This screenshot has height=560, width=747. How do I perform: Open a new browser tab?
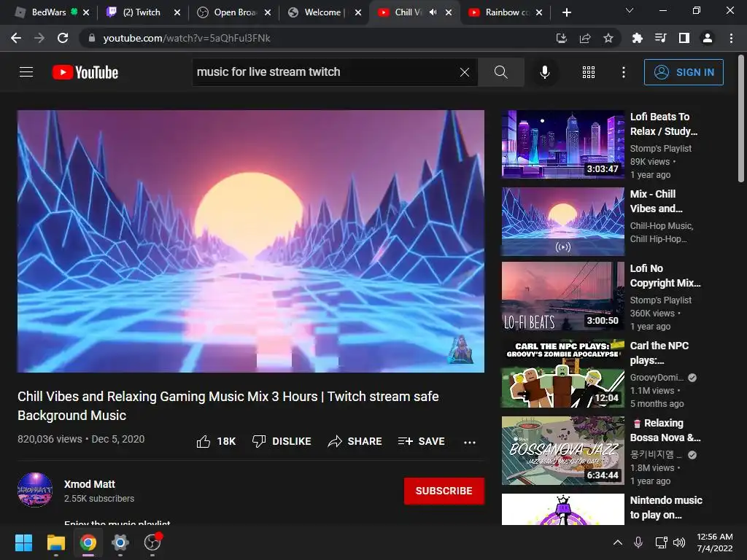click(566, 12)
